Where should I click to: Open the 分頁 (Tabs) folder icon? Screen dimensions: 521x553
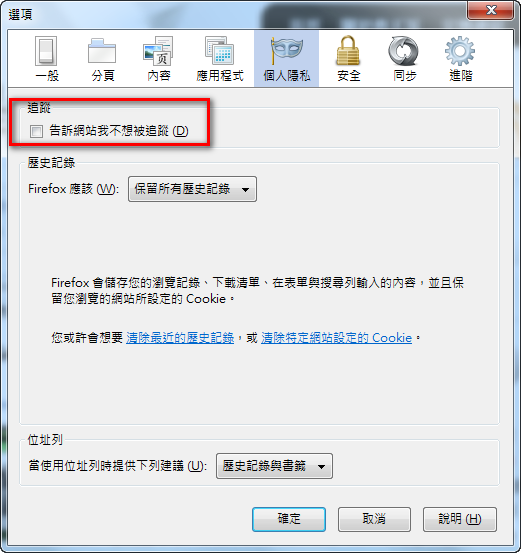point(102,51)
